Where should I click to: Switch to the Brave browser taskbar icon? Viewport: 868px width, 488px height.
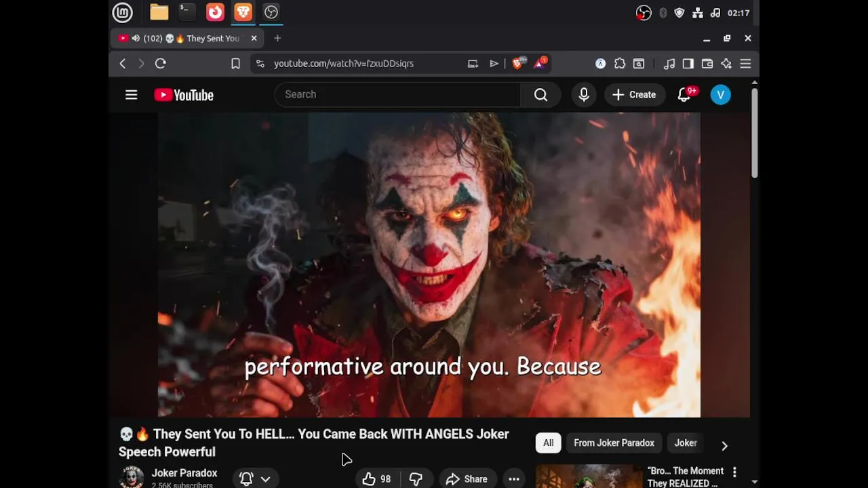click(243, 12)
